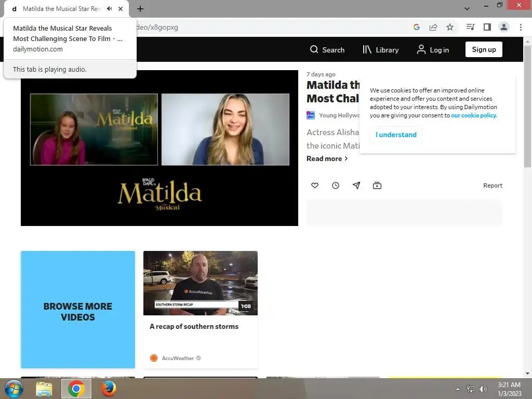Click the video title heading
This screenshot has height=399, width=532.
click(332, 91)
